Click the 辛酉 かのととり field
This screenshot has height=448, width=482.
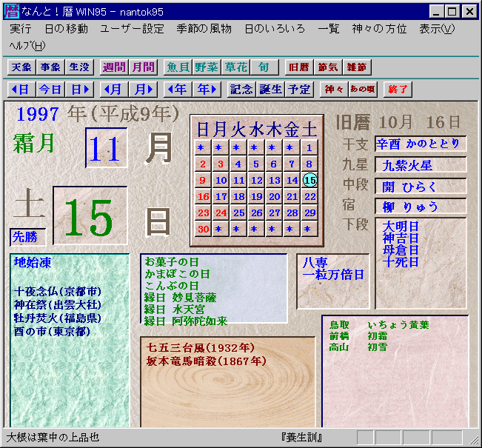(x=421, y=144)
